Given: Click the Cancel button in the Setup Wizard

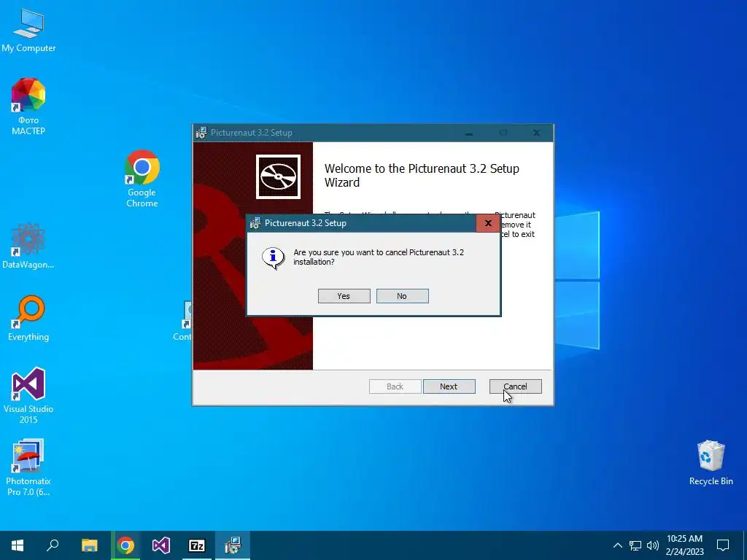Looking at the screenshot, I should [515, 386].
